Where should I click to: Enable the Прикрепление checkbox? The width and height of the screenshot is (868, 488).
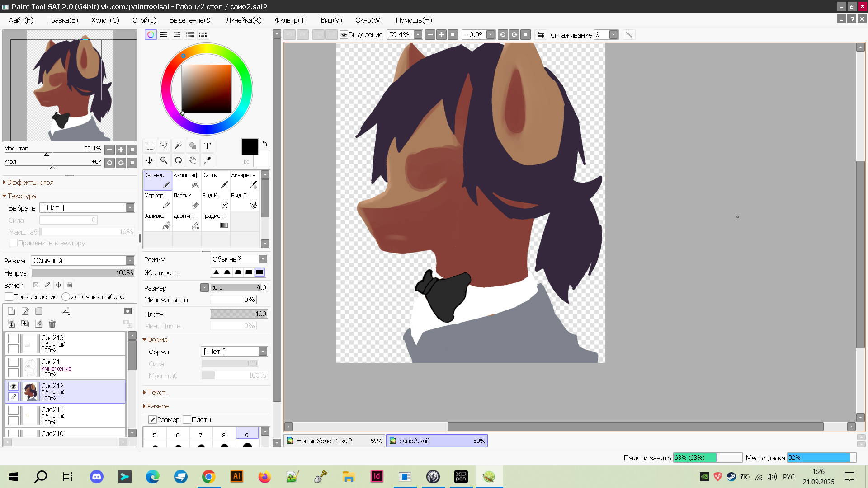9,297
